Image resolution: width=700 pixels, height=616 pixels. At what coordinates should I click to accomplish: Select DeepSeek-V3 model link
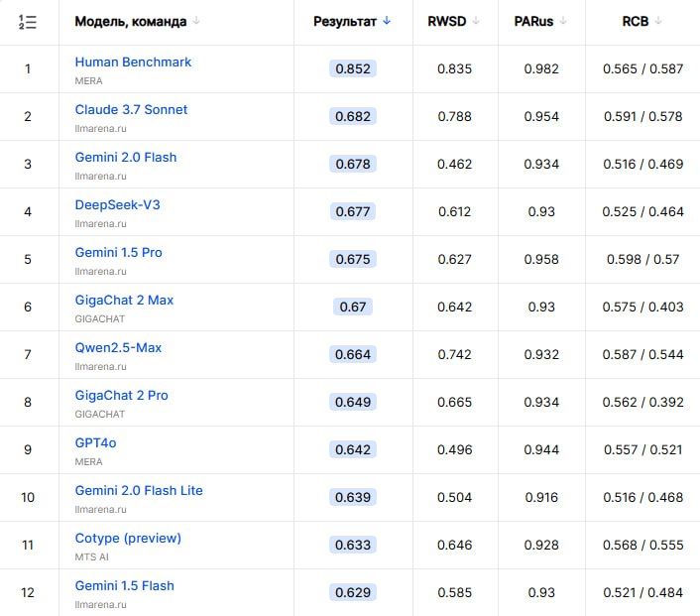117,204
